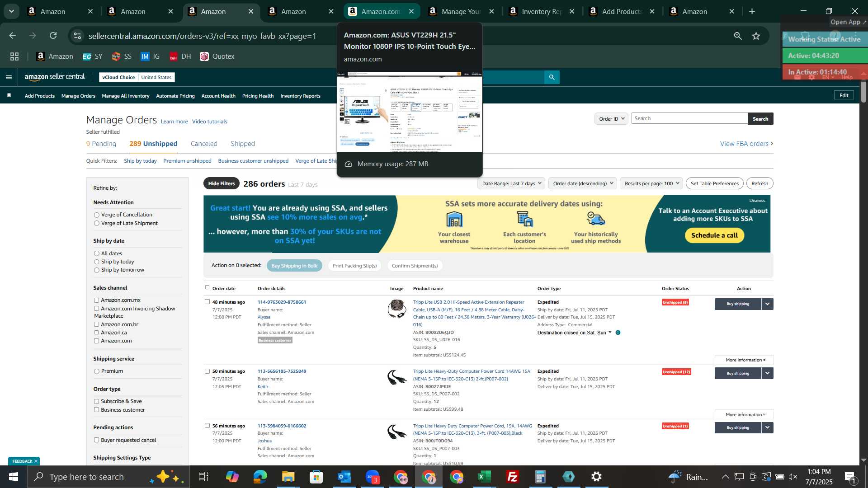The image size is (868, 488).
Task: Open the DH bookmark
Action: click(x=180, y=56)
